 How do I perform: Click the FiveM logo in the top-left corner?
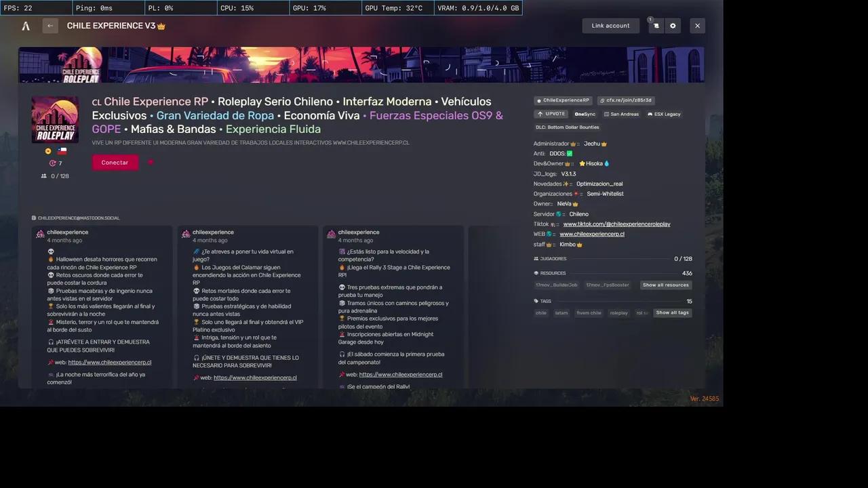point(26,25)
